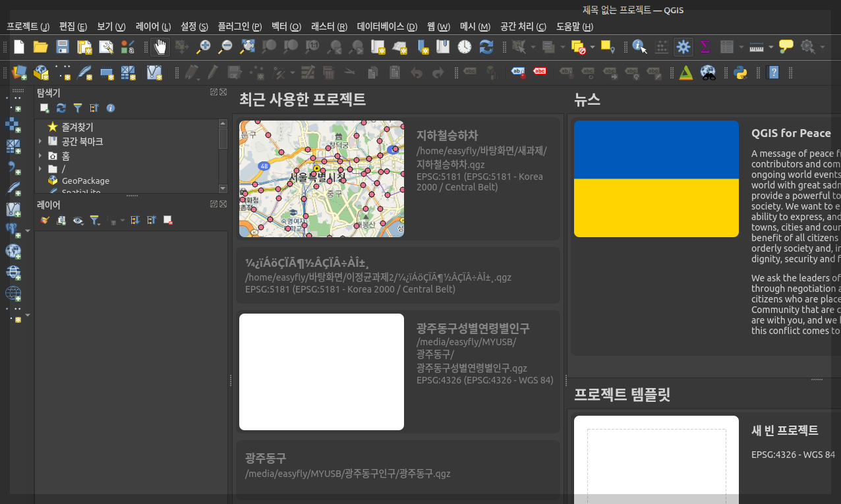Open the 벡터 menu
Screen dimensions: 841x504
[286, 26]
